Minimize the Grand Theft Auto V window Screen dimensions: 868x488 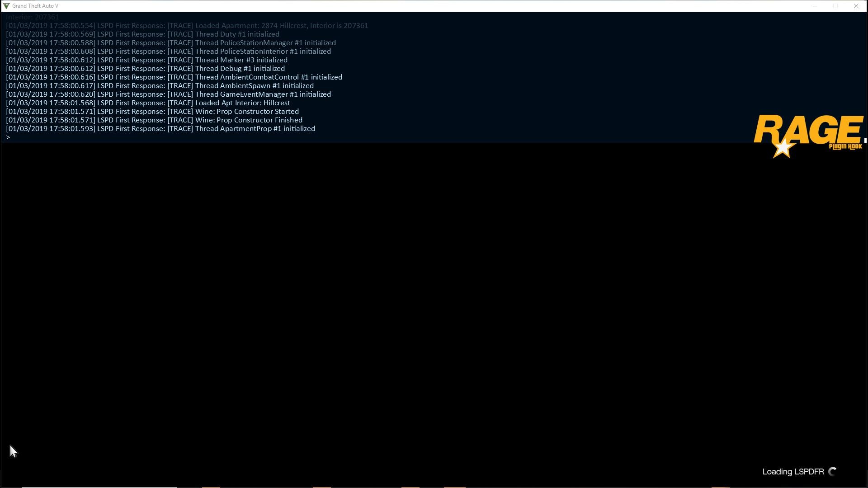[x=815, y=6]
